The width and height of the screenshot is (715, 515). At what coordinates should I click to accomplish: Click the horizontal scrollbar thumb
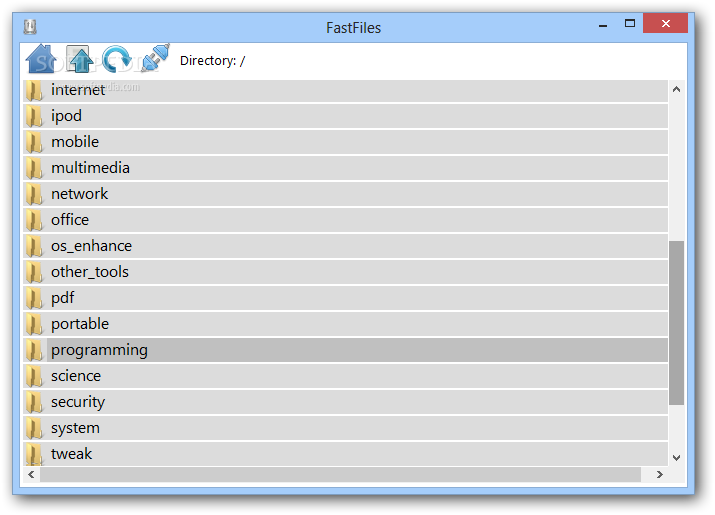pos(340,474)
